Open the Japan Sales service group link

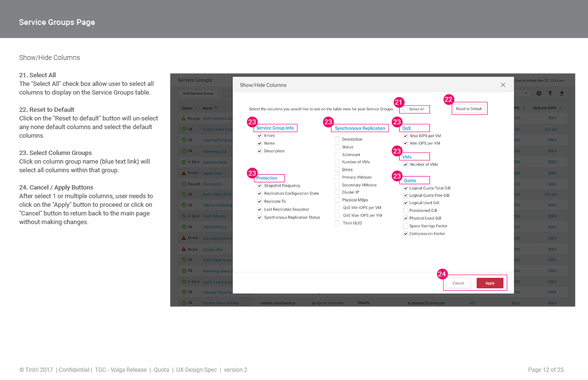click(x=213, y=173)
